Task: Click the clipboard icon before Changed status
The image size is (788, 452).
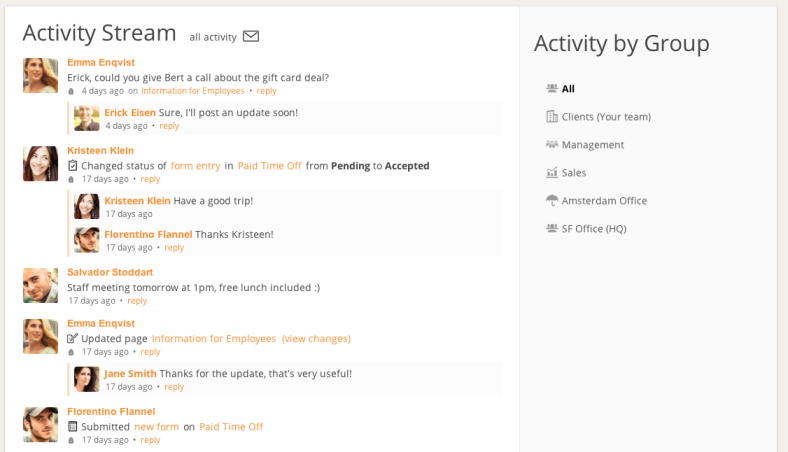Action: tap(72, 165)
